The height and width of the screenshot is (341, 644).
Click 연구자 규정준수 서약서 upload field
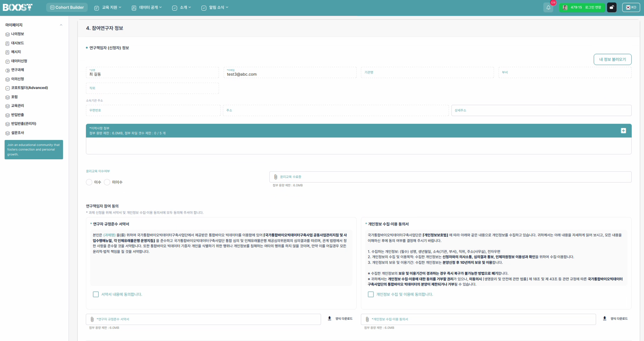(203, 319)
